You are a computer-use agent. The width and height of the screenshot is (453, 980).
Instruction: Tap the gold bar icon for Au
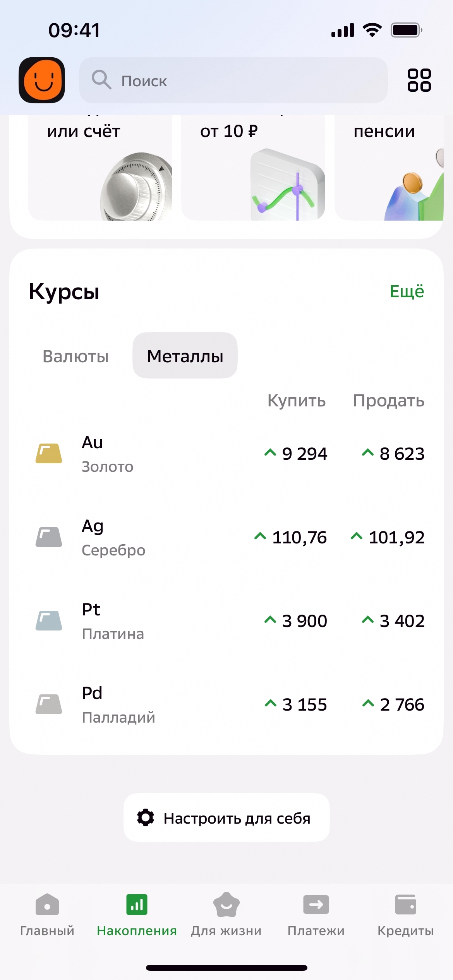coord(49,454)
